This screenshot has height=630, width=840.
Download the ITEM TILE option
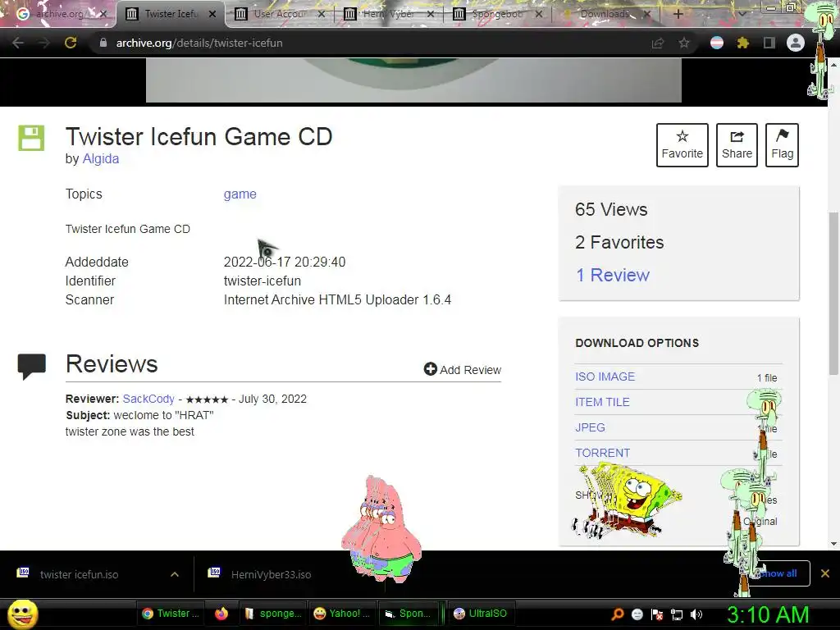coord(602,402)
